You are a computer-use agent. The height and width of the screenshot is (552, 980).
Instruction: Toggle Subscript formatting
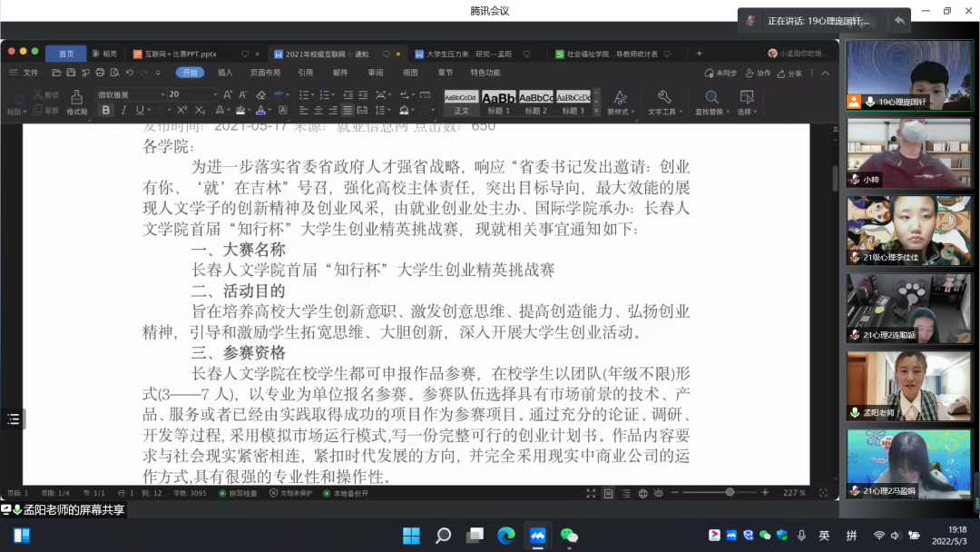pos(200,110)
